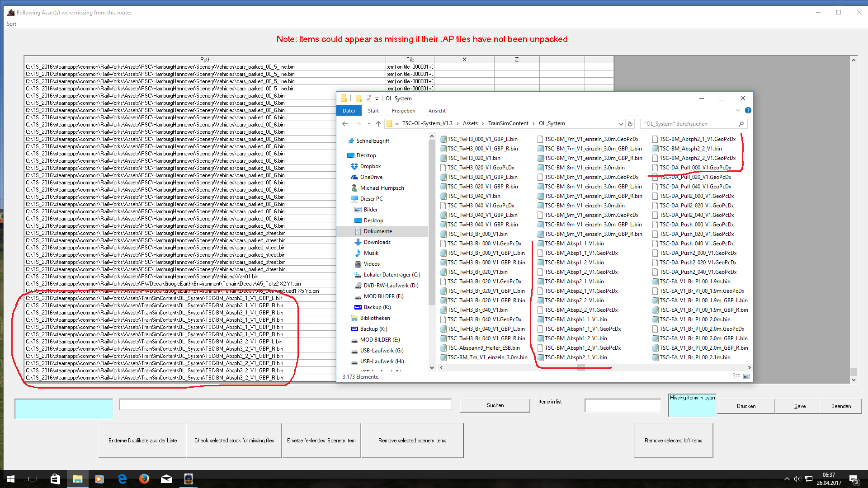This screenshot has width=868, height=488.
Task: Customize quick access toolbar dropdown
Action: (x=377, y=99)
